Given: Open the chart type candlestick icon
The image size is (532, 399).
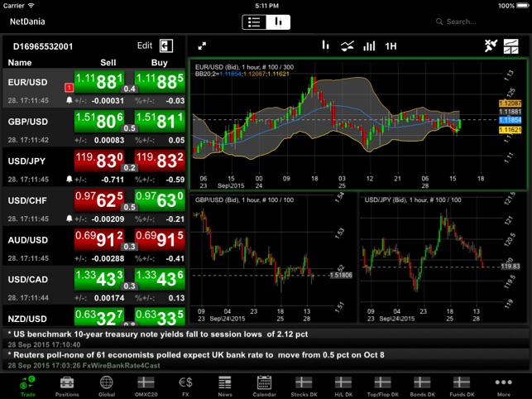Looking at the screenshot, I should (x=325, y=46).
